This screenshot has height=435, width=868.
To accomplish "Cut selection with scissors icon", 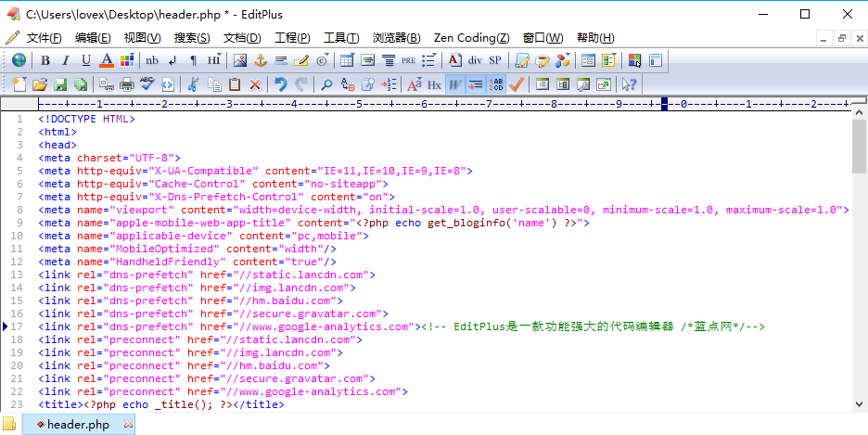I will [193, 84].
